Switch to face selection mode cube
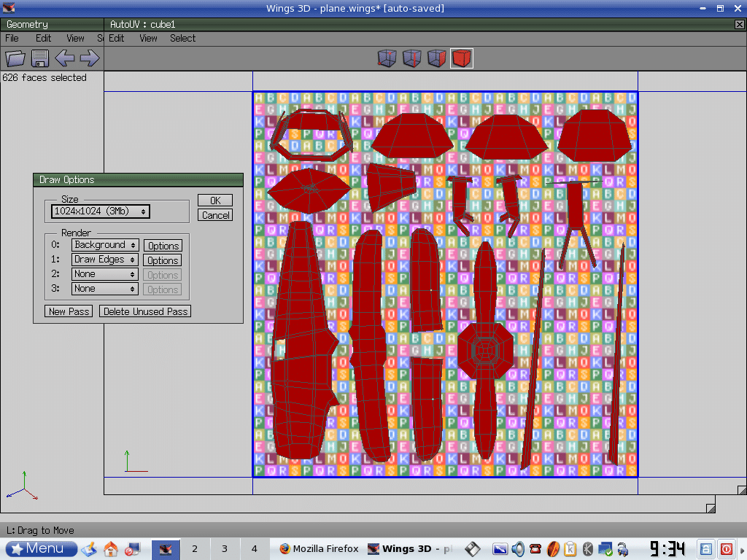747x560 pixels. (x=436, y=58)
